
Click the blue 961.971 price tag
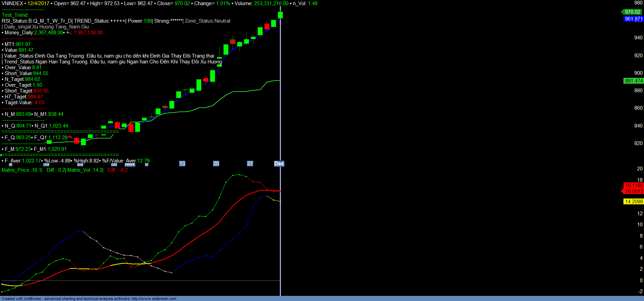(x=633, y=19)
